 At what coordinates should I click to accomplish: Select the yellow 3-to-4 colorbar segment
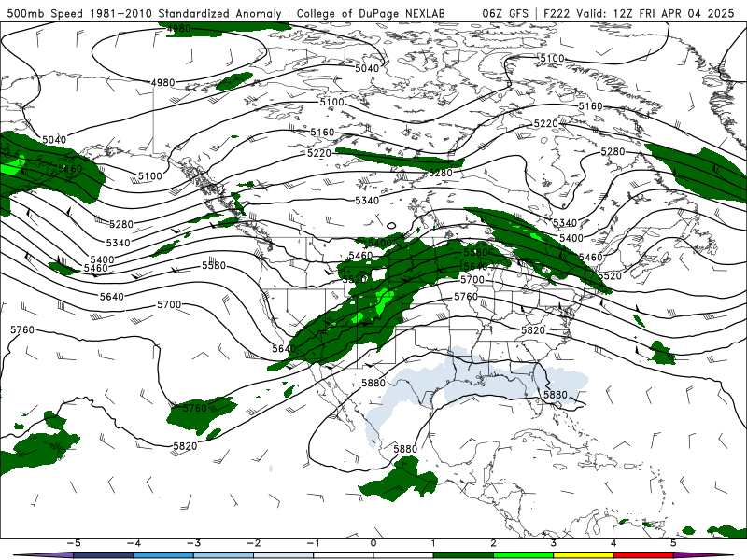583,555
